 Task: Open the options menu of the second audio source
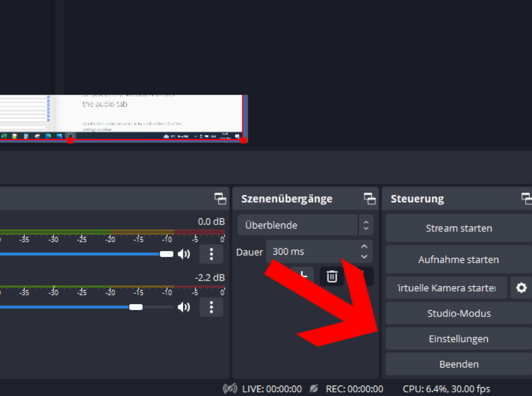point(211,307)
